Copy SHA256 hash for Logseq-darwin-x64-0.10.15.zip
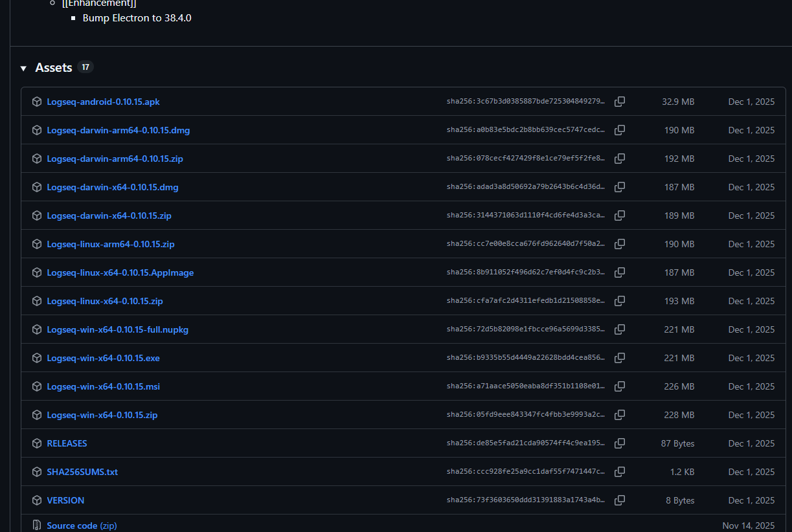 620,216
